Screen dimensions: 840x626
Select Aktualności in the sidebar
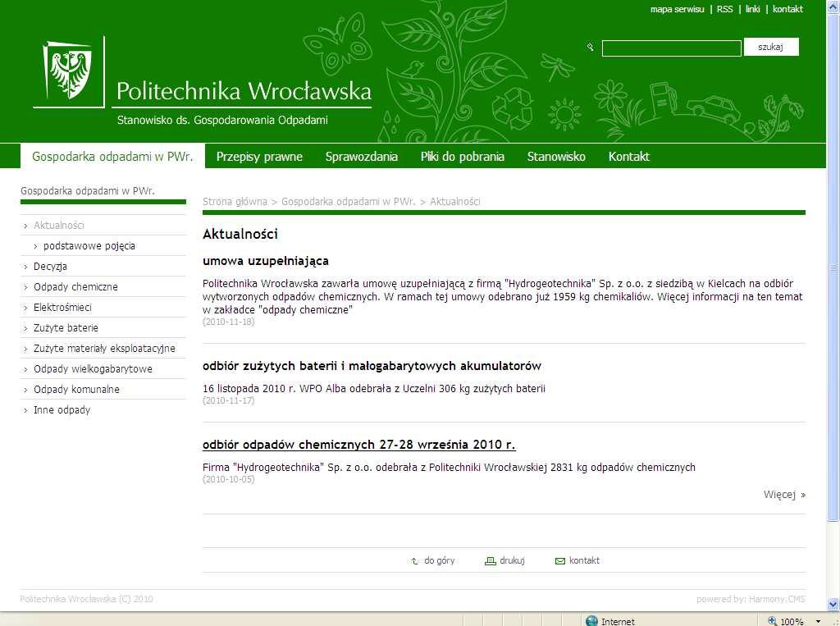tap(59, 226)
